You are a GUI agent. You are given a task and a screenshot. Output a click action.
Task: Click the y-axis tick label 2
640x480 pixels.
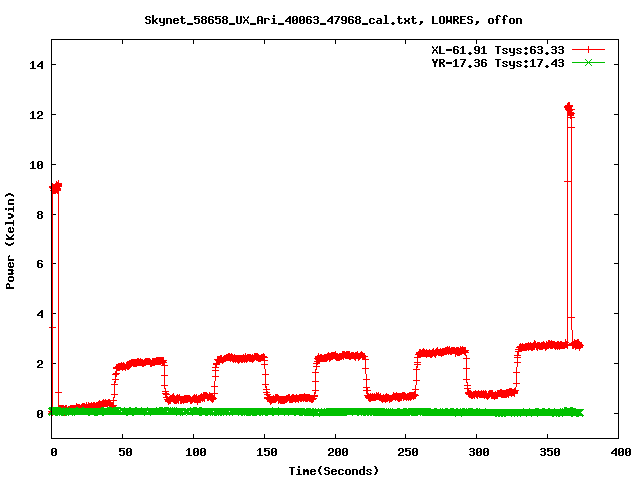40,364
